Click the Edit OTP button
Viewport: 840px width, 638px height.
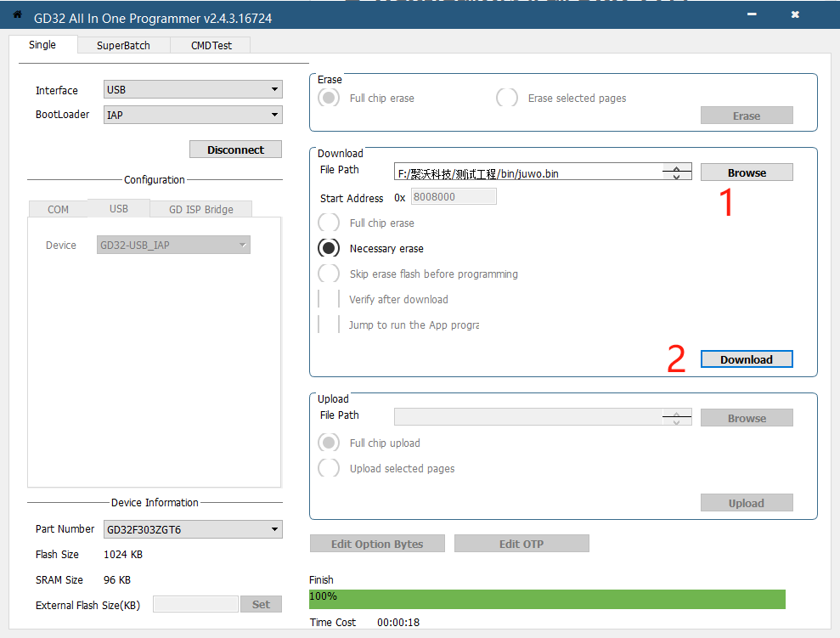[521, 544]
